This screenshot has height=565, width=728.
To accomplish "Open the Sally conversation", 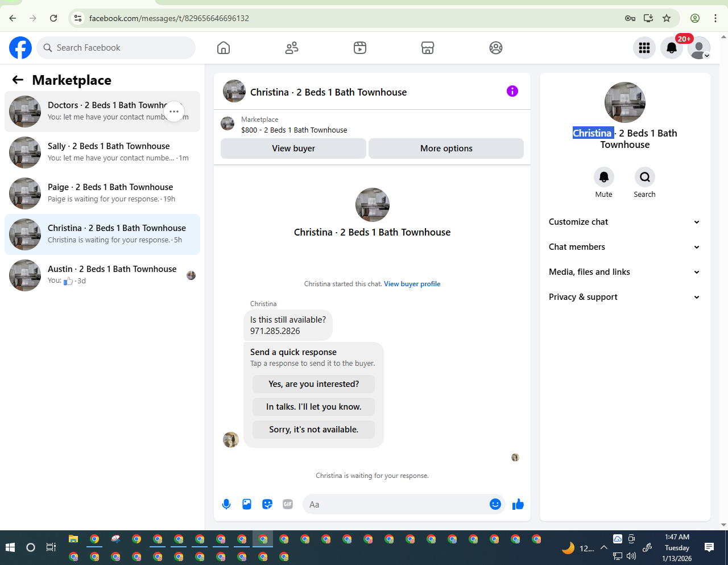I will (x=102, y=152).
